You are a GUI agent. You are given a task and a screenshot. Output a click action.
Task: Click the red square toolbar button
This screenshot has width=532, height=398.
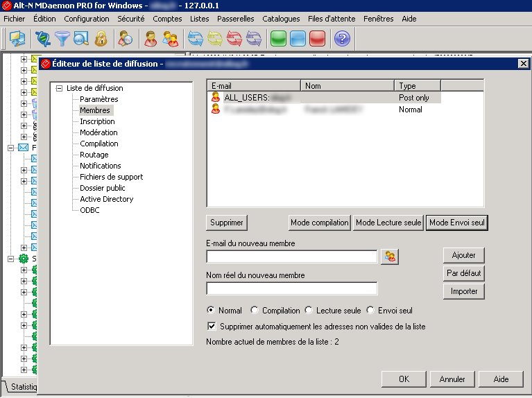(x=317, y=38)
